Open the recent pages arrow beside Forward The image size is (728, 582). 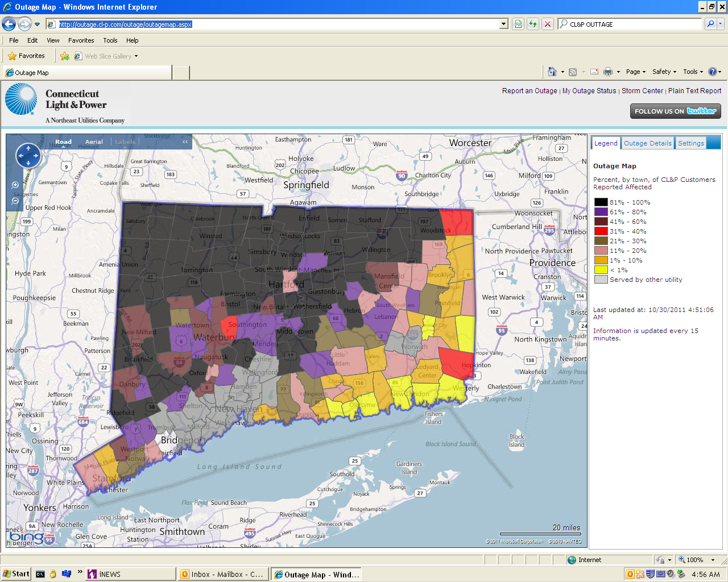[x=37, y=24]
